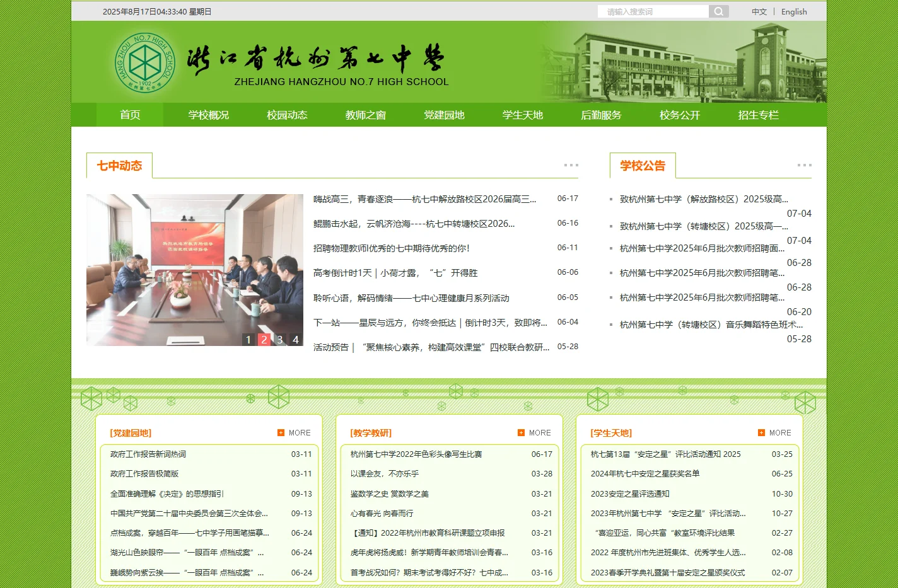Open 点档成案，穿越百年 article

[190, 533]
